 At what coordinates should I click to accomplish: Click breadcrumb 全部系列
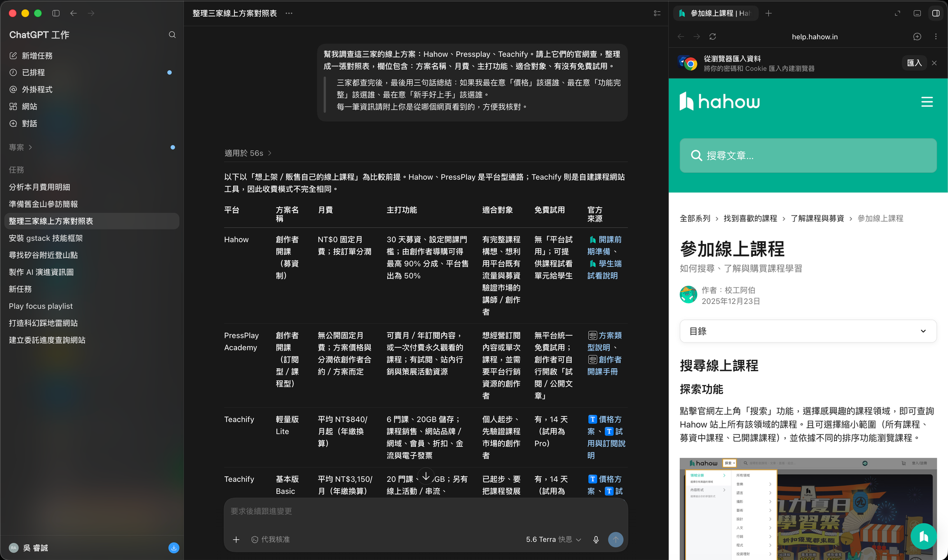click(695, 218)
